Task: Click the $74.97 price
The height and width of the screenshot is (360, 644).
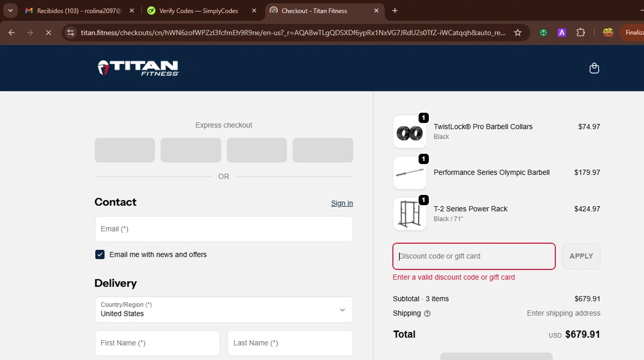Action: click(x=589, y=127)
